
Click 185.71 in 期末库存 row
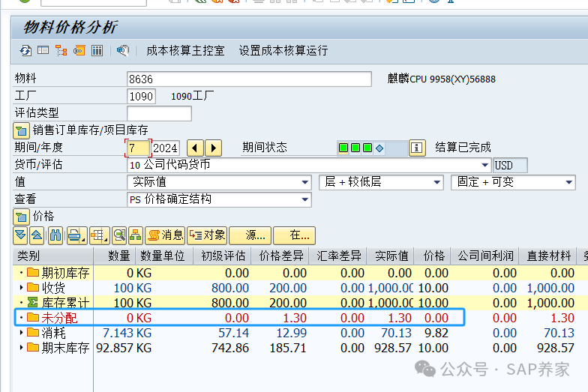(288, 348)
